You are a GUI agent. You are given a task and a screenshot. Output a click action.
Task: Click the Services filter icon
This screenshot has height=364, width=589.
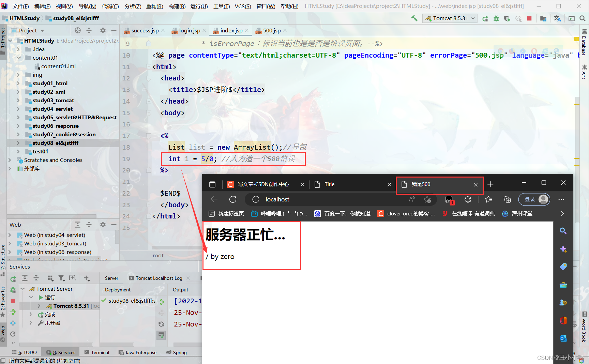pos(61,278)
